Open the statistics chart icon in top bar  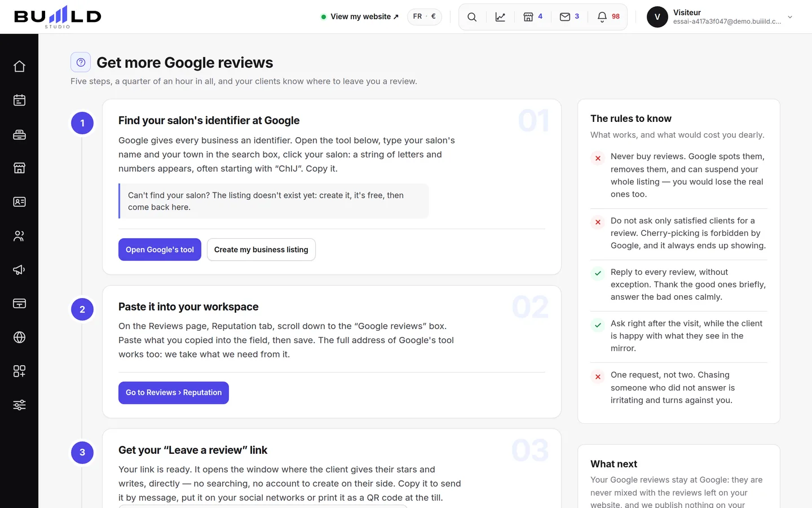click(500, 17)
